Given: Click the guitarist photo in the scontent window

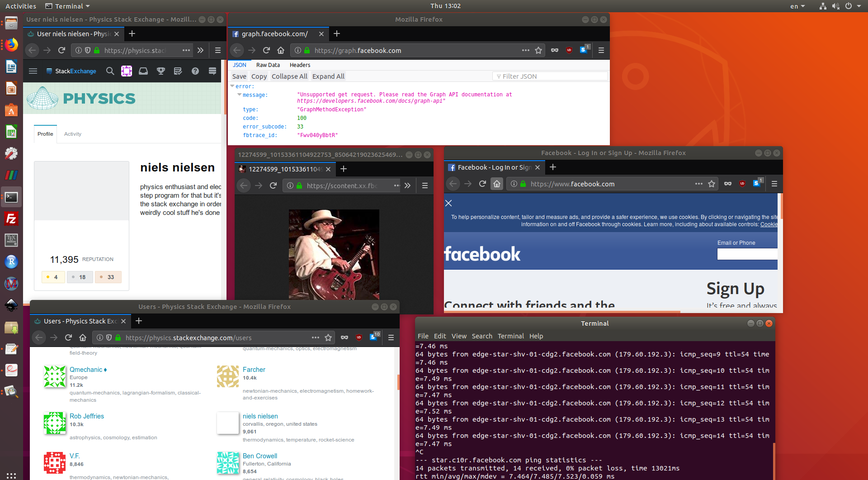Looking at the screenshot, I should [x=334, y=255].
